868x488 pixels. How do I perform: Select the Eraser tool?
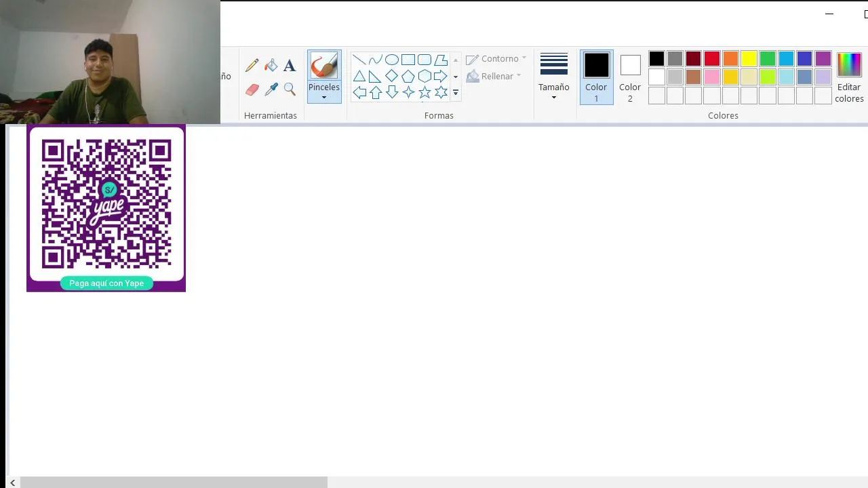(252, 89)
